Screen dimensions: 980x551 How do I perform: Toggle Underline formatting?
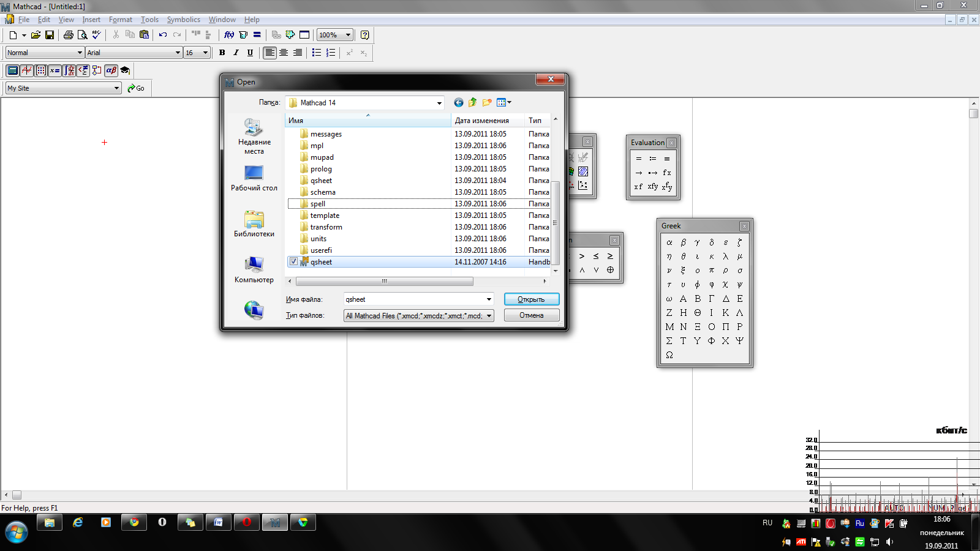click(x=250, y=53)
